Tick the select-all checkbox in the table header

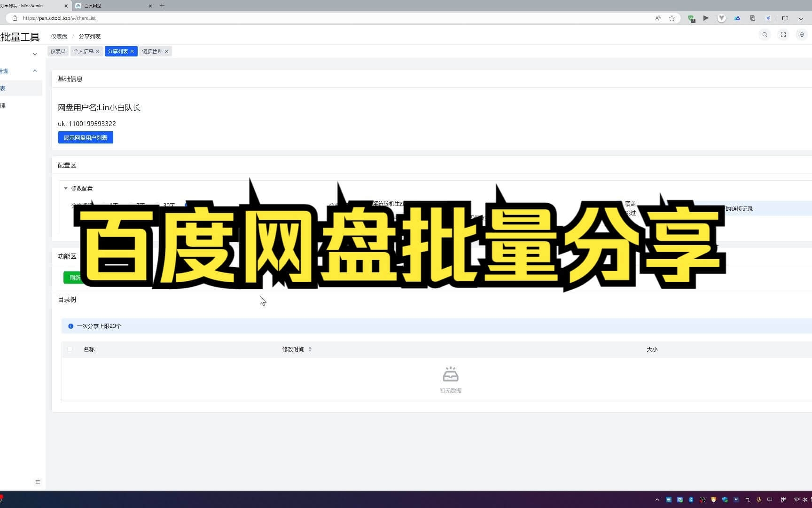click(70, 349)
